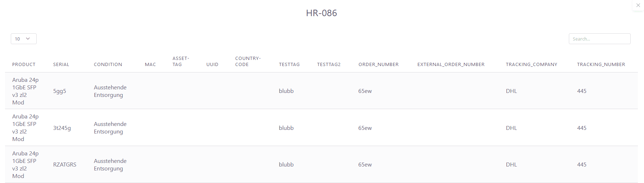Select the row with serial 5gg5
The height and width of the screenshot is (183, 644).
pos(321,91)
